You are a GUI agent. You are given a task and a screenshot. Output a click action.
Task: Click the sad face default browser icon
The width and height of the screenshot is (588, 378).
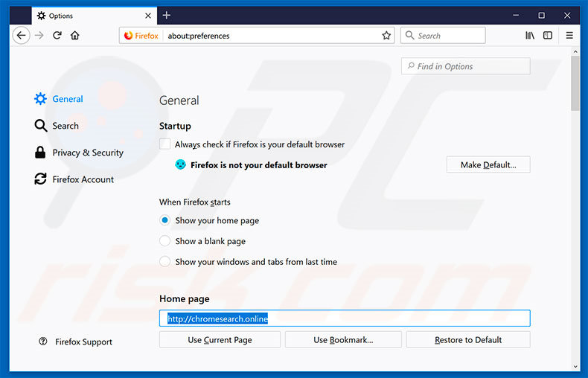click(x=180, y=164)
